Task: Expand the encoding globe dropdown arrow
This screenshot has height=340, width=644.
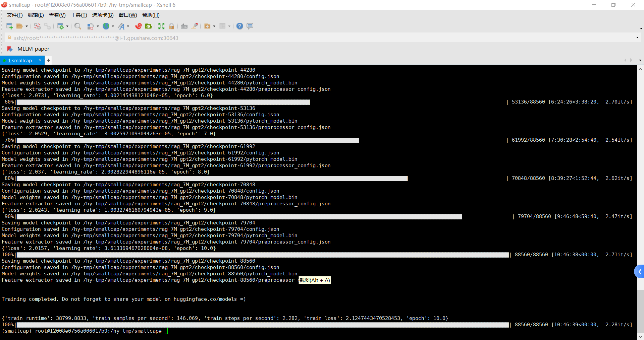Action: (x=113, y=26)
